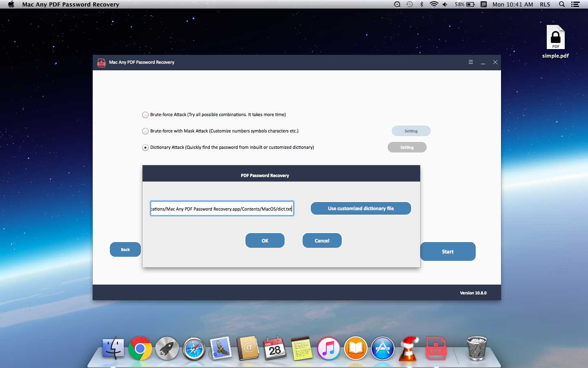Open the hamburger menu in title bar
The height and width of the screenshot is (368, 588).
(x=471, y=62)
